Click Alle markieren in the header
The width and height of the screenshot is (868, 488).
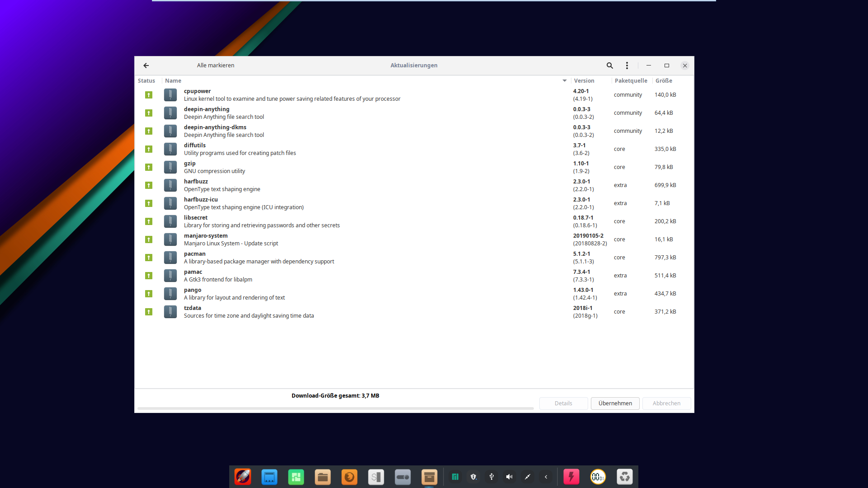[x=216, y=66]
